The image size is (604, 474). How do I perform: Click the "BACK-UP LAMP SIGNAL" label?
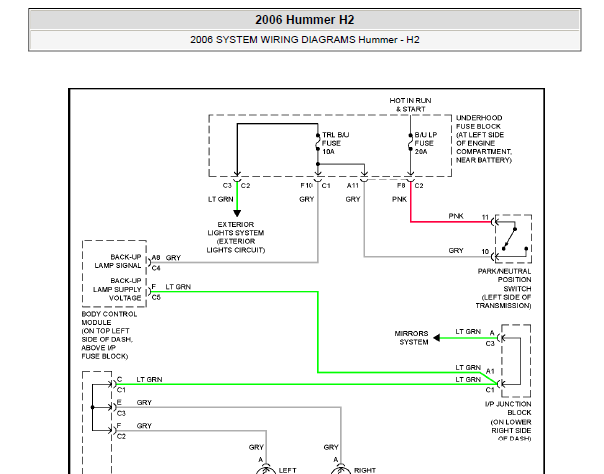click(x=118, y=261)
